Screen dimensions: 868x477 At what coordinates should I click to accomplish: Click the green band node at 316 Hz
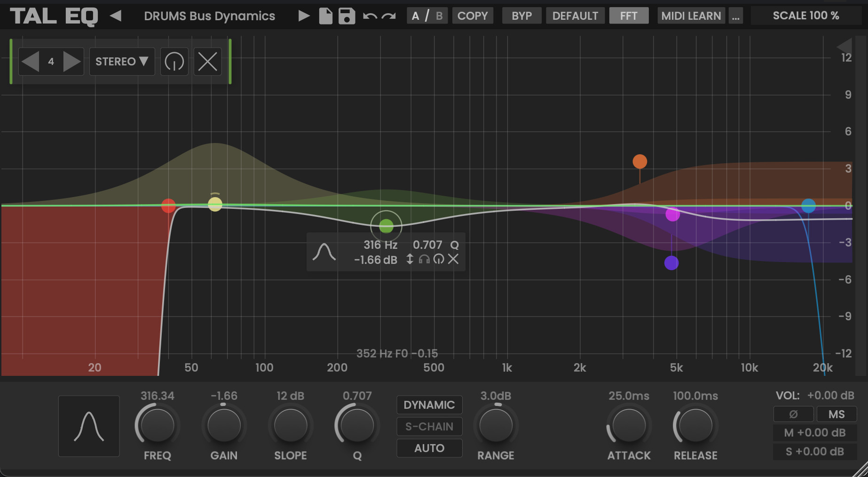pyautogui.click(x=386, y=226)
